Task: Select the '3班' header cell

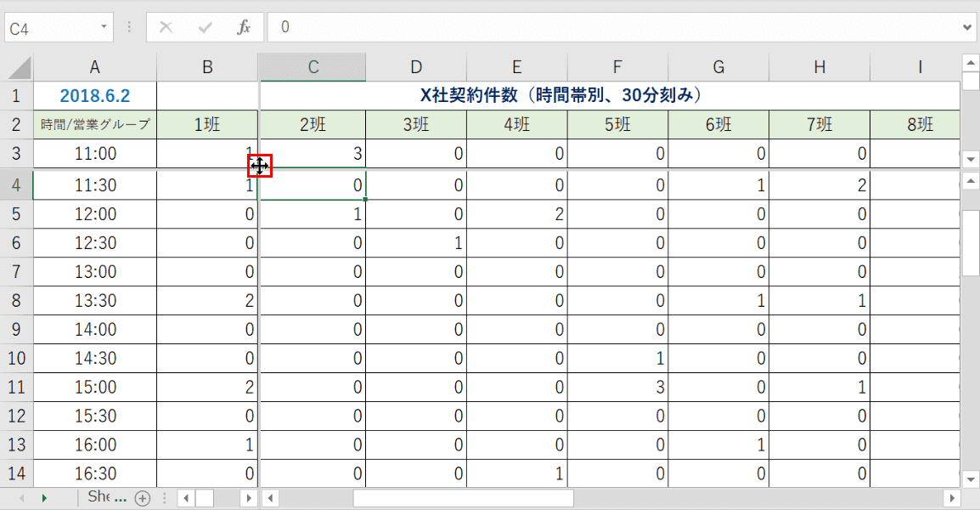Action: (416, 125)
